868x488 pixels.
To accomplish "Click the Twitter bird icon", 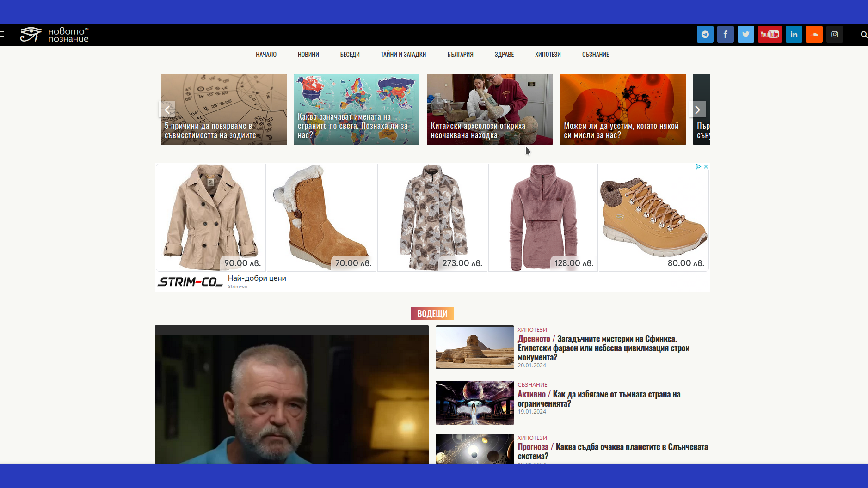I will click(745, 35).
